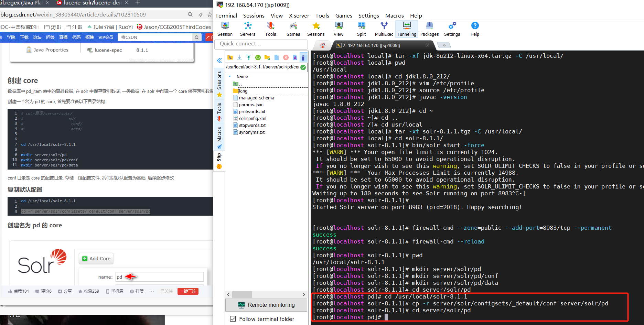Click the 搜CSDN search input field
The width and height of the screenshot is (644, 325).
(155, 37)
